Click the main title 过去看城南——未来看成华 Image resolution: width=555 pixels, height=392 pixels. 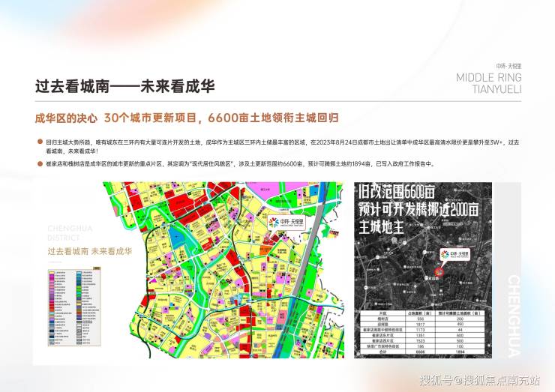(124, 86)
